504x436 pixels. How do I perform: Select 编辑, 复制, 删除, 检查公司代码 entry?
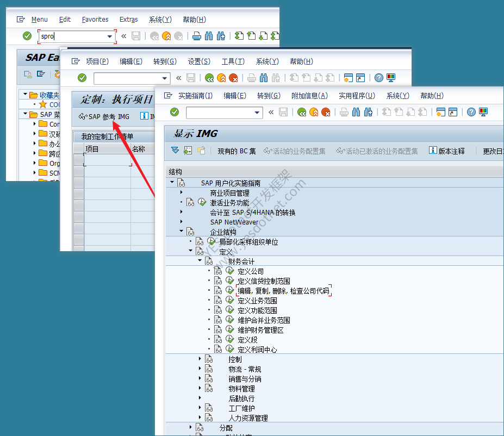283,291
